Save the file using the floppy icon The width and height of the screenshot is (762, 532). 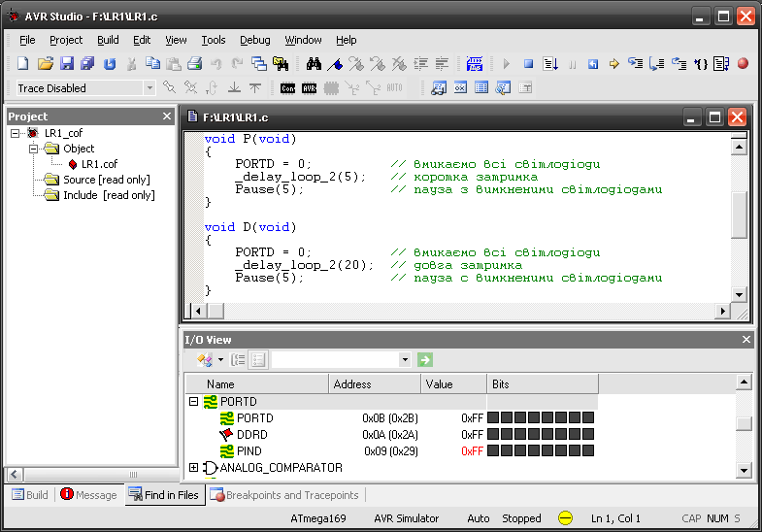click(x=67, y=64)
